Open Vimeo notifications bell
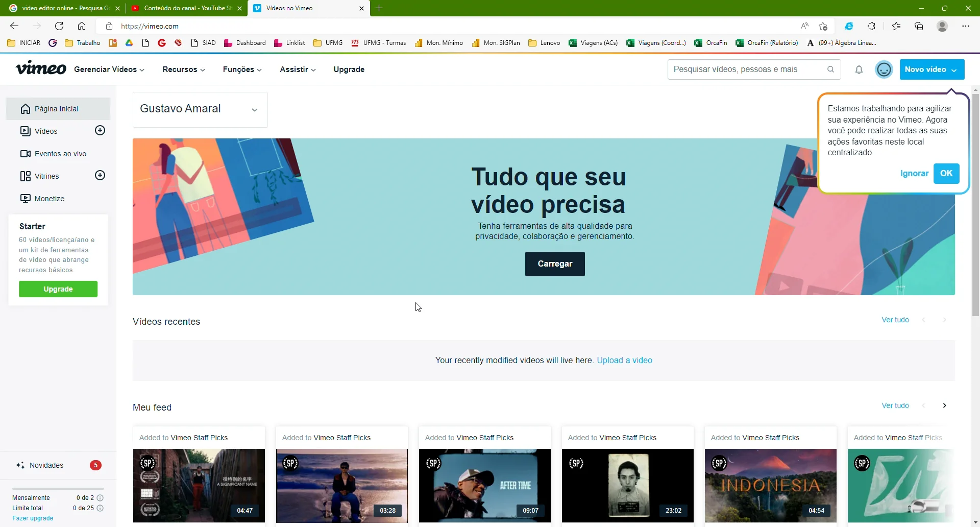 click(x=859, y=69)
